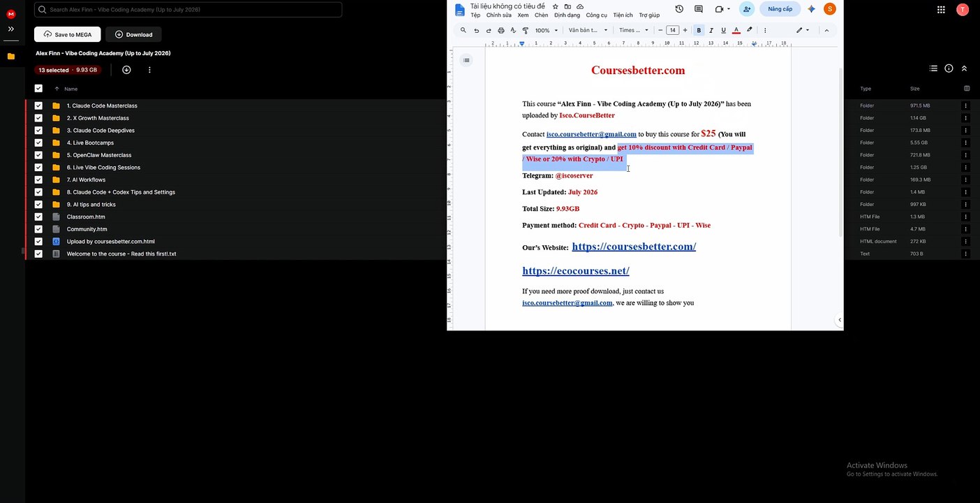The height and width of the screenshot is (503, 980).
Task: Click the MEGA search field
Action: 188,10
